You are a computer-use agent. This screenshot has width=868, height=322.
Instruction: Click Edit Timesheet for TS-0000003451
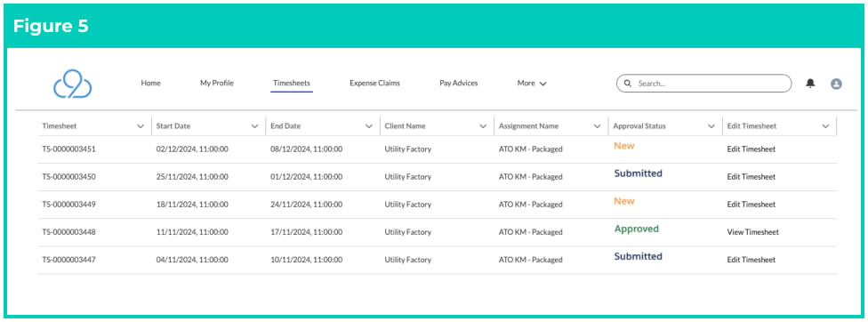751,149
